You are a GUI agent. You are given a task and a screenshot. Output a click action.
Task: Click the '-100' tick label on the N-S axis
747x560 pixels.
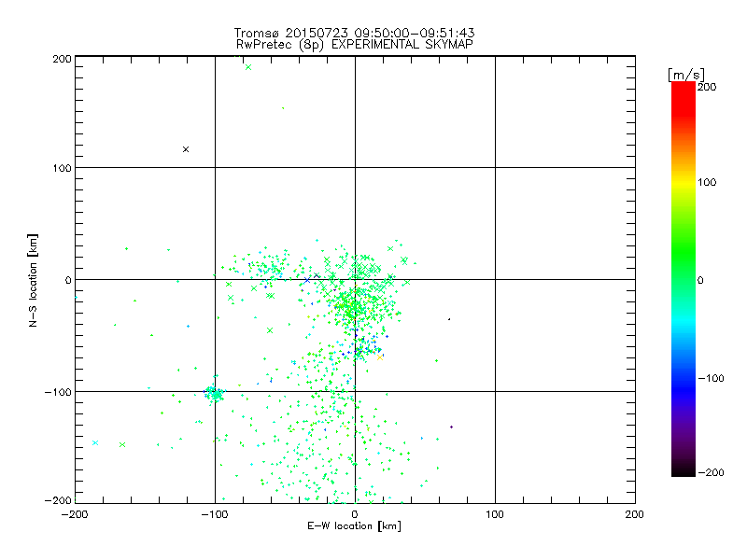coord(58,392)
